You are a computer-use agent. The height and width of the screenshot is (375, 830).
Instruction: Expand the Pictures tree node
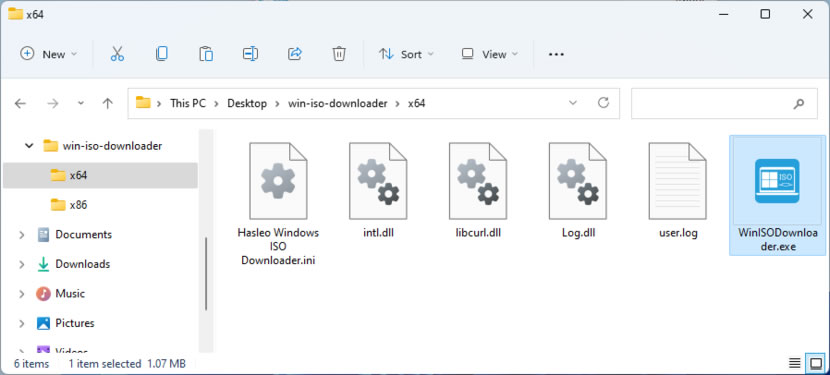tap(22, 324)
